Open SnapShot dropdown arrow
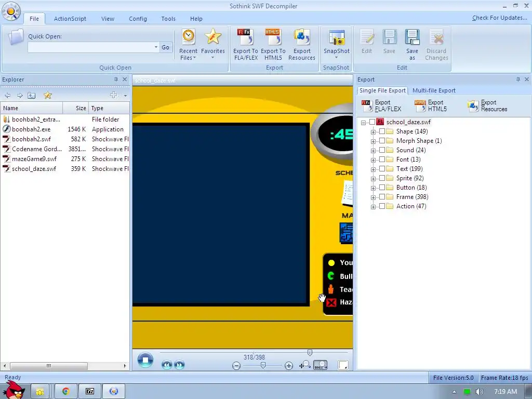 click(x=336, y=58)
